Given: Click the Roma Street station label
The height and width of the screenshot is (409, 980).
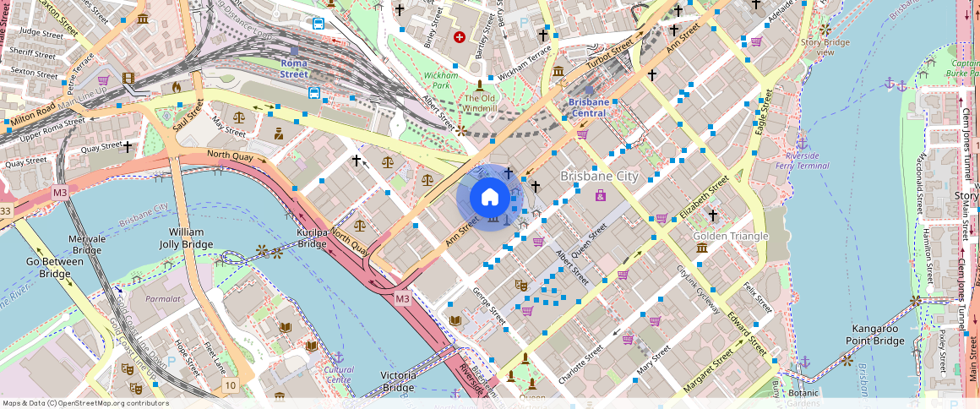Looking at the screenshot, I should [295, 68].
